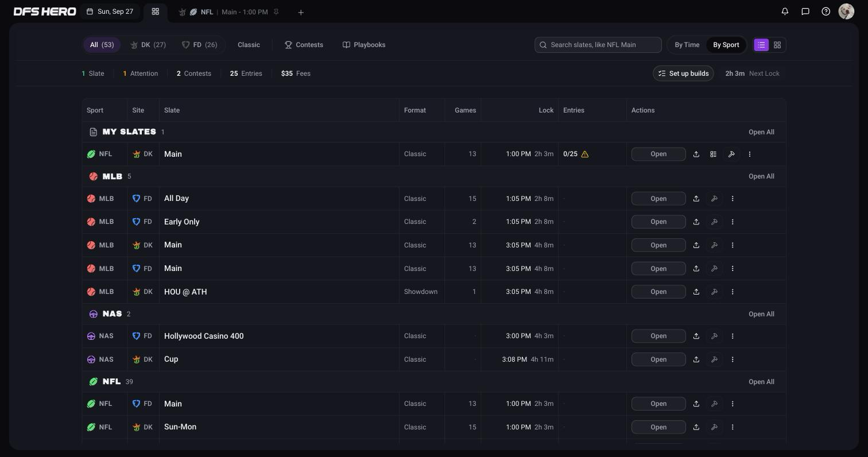Click hammer icon for NFL FD Main slate
Image resolution: width=868 pixels, height=457 pixels.
[715, 404]
